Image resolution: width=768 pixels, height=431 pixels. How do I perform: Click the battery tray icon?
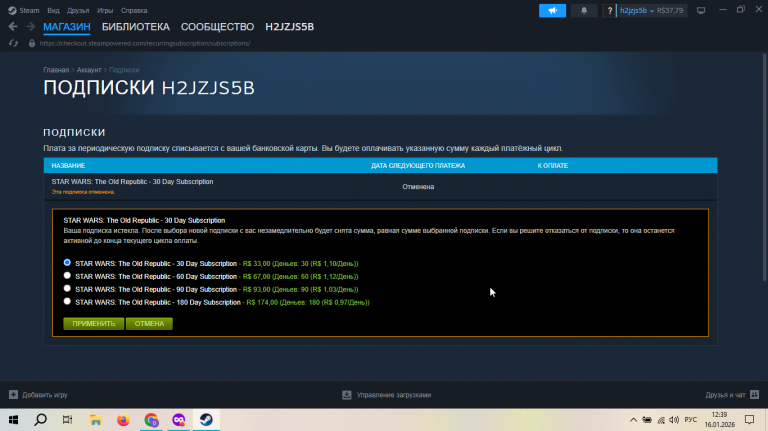pos(647,420)
